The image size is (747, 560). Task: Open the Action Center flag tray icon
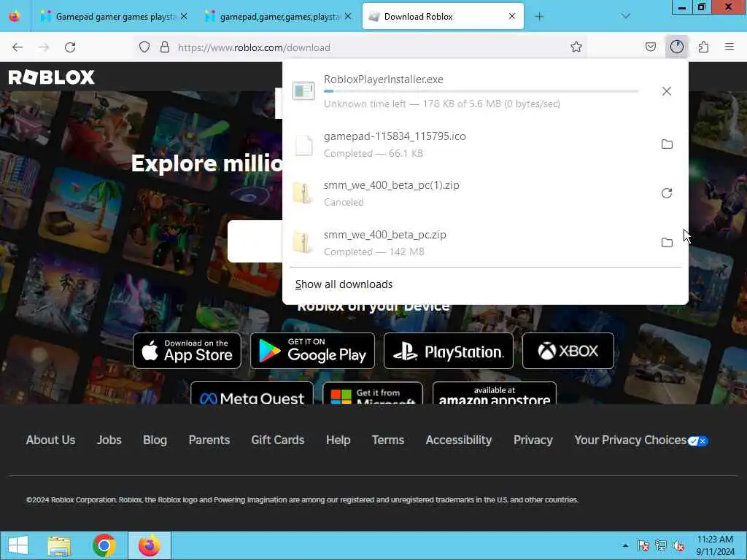643,545
